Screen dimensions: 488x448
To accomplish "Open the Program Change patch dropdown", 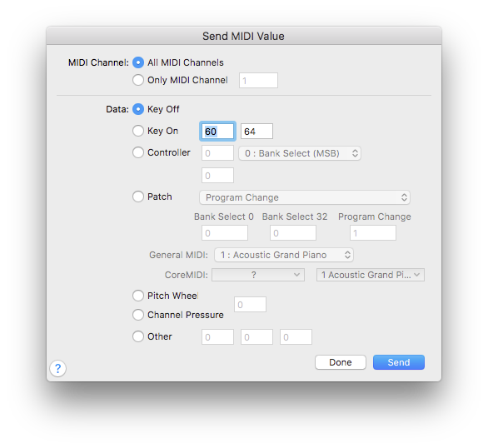I will point(305,197).
